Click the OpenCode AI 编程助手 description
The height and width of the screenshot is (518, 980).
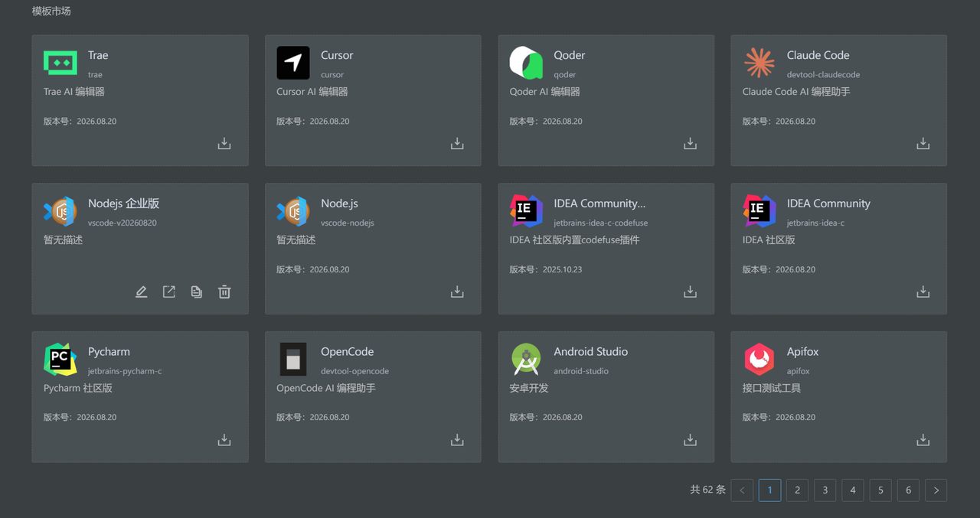[x=326, y=388]
